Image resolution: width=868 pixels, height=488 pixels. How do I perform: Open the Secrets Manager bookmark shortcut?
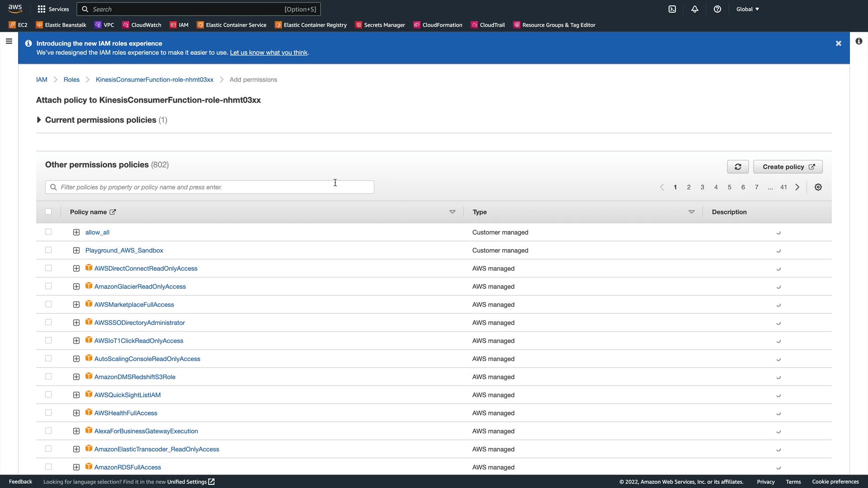(380, 25)
